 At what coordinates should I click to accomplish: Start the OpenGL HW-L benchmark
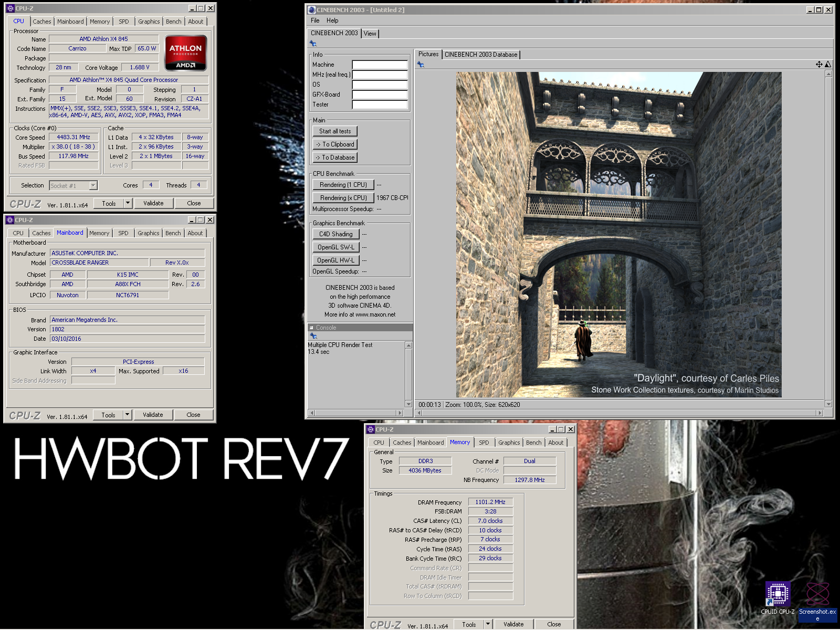(336, 260)
